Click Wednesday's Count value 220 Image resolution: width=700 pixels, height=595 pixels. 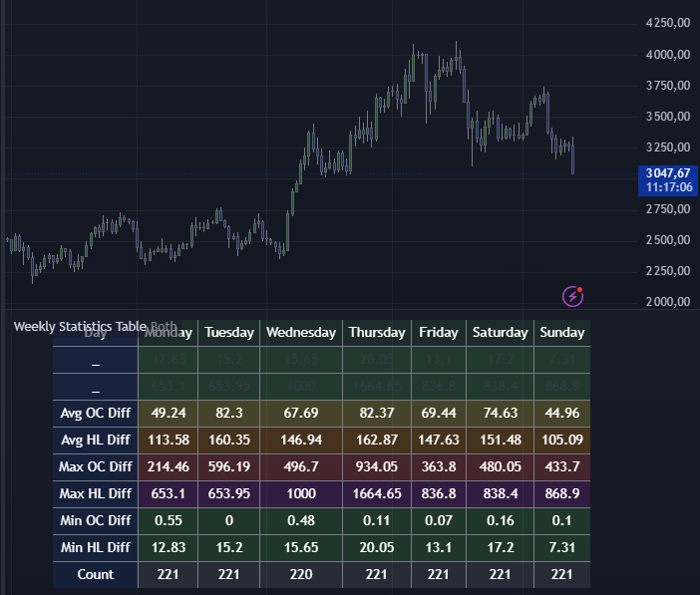301,574
